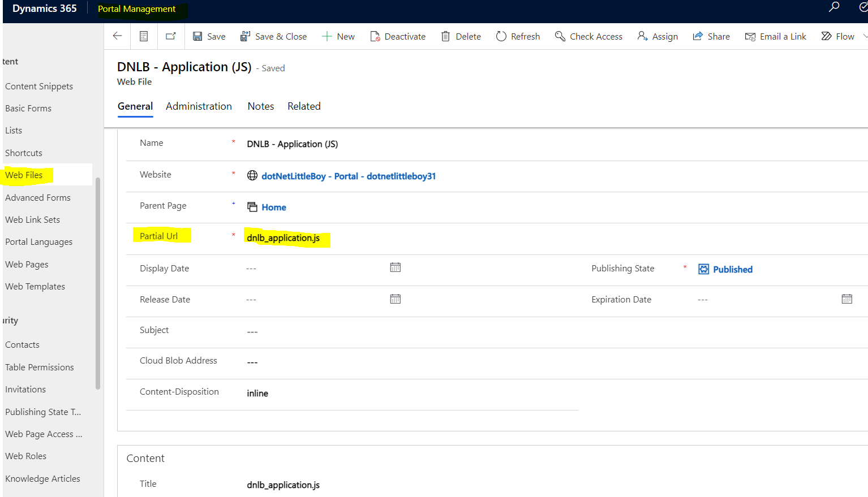Open the Flow menu

[x=838, y=36]
